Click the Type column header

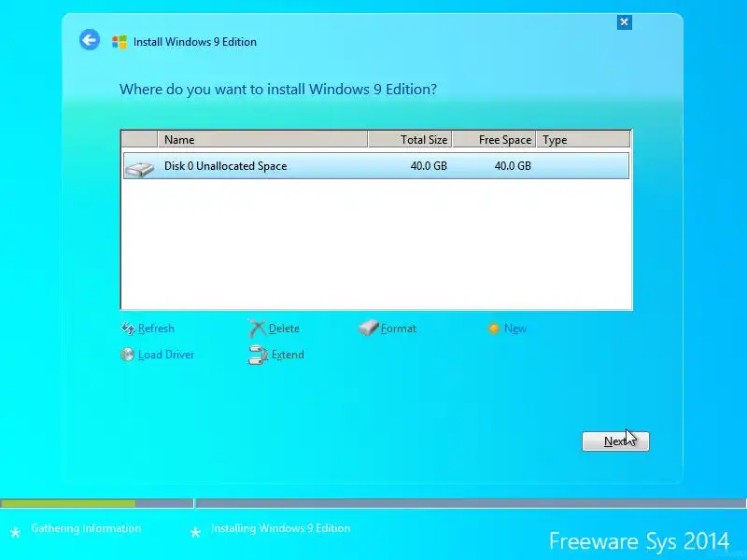click(x=583, y=139)
